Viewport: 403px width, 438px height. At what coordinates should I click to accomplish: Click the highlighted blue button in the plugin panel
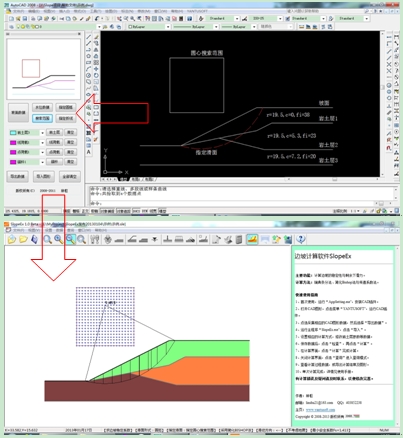click(x=42, y=118)
